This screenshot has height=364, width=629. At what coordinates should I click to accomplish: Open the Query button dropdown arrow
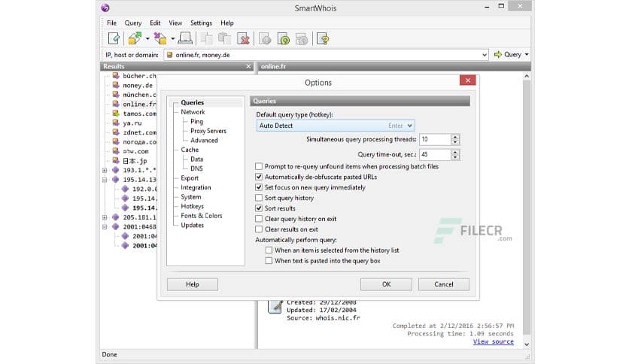[527, 54]
